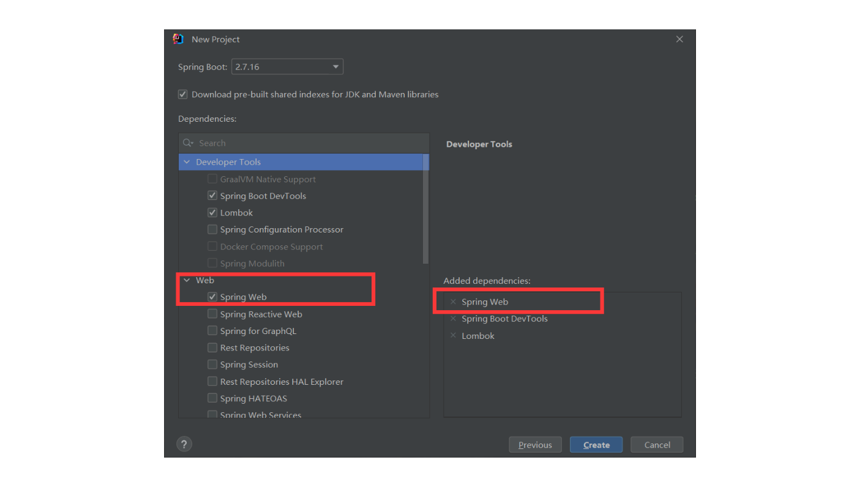The height and width of the screenshot is (490, 868).
Task: Click Spring Boot DevTools in added dependencies
Action: pos(504,319)
